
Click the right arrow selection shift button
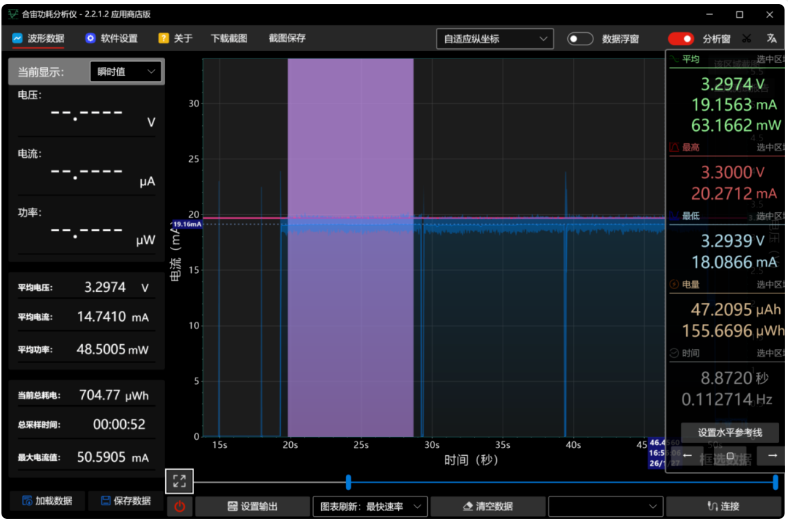(772, 456)
